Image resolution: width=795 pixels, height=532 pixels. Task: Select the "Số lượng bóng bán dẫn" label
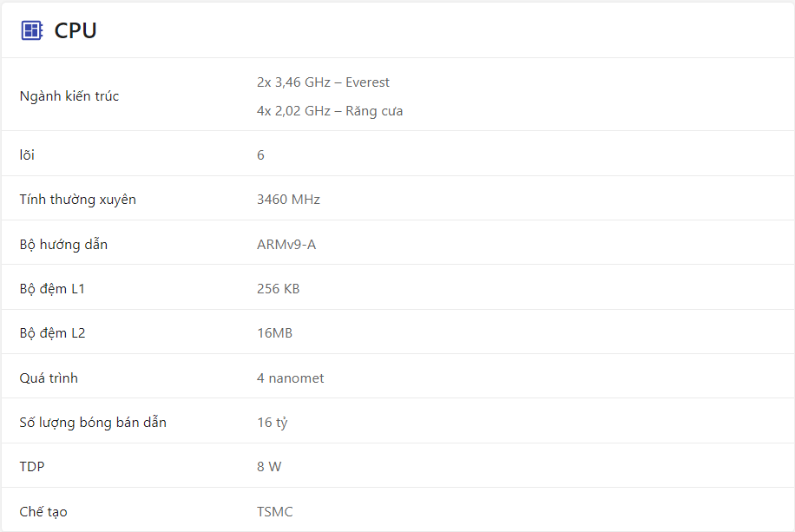[x=93, y=423]
